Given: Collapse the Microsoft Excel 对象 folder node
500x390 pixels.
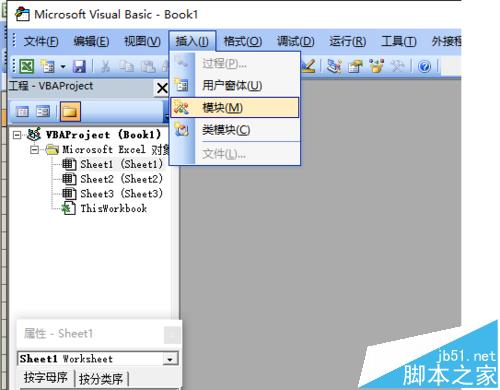Looking at the screenshot, I should click(x=34, y=150).
